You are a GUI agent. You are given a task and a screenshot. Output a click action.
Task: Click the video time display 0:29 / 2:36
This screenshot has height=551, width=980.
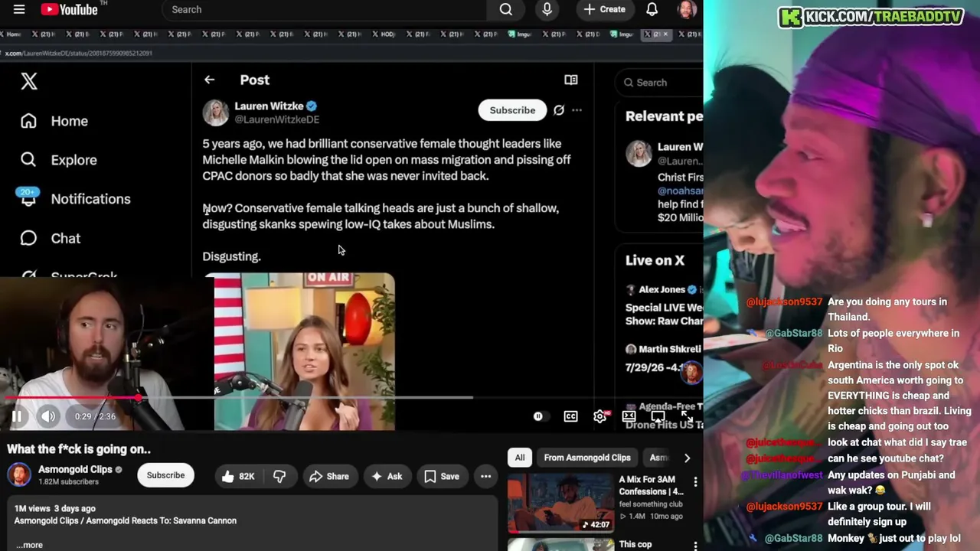tap(96, 416)
